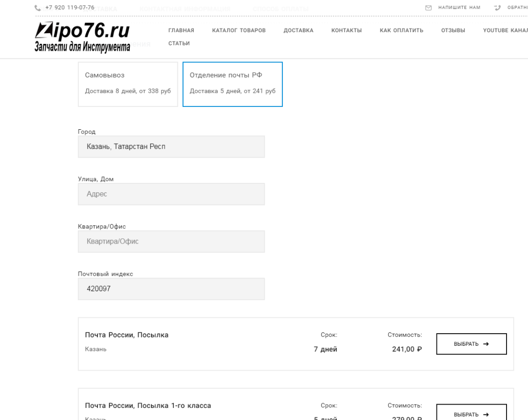Click the Город field with Казань
This screenshot has height=420, width=528.
171,147
